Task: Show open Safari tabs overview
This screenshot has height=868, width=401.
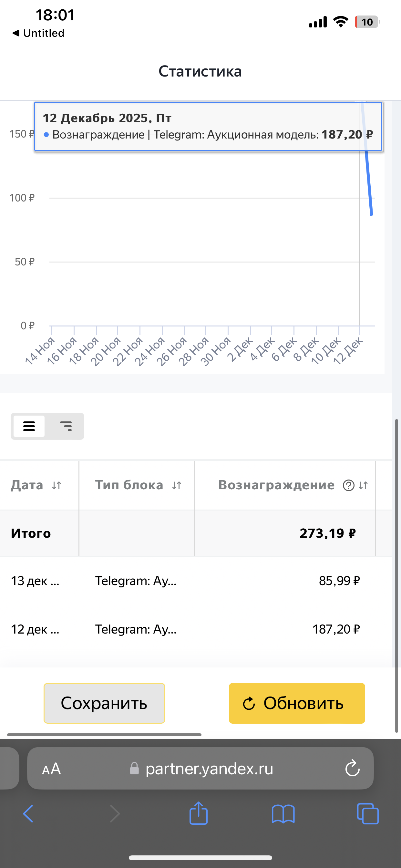Action: click(x=367, y=814)
